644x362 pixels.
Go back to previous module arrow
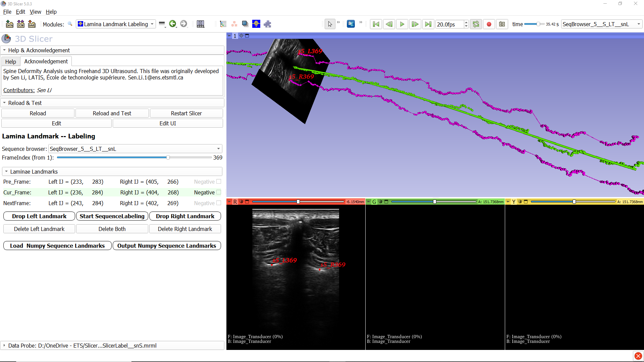(172, 24)
